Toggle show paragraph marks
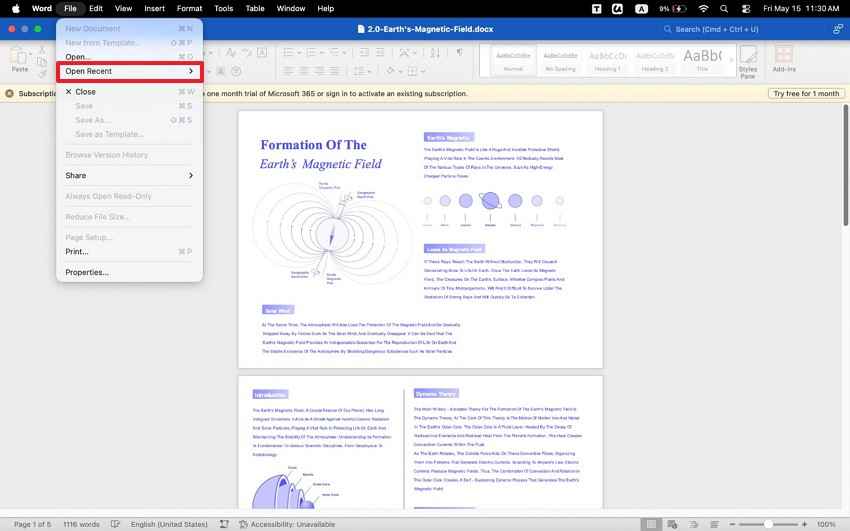Image resolution: width=850 pixels, height=531 pixels. click(x=460, y=53)
